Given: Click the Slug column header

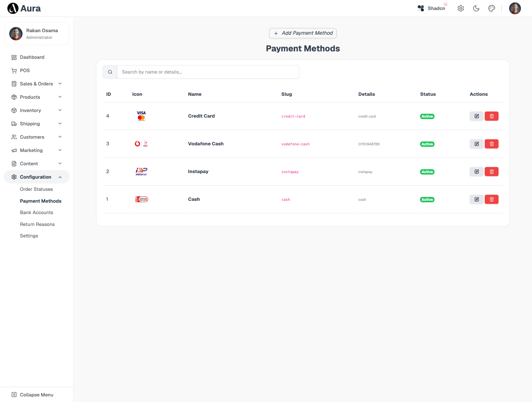Looking at the screenshot, I should (x=287, y=94).
